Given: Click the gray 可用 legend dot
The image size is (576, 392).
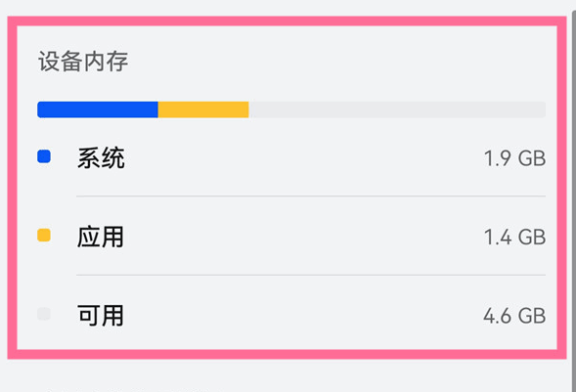Looking at the screenshot, I should tap(44, 314).
